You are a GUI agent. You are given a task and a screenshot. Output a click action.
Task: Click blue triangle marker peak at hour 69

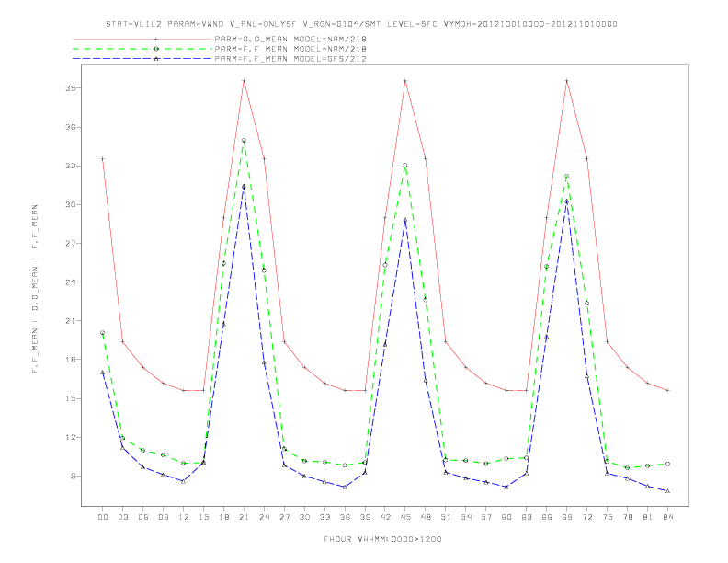click(567, 201)
